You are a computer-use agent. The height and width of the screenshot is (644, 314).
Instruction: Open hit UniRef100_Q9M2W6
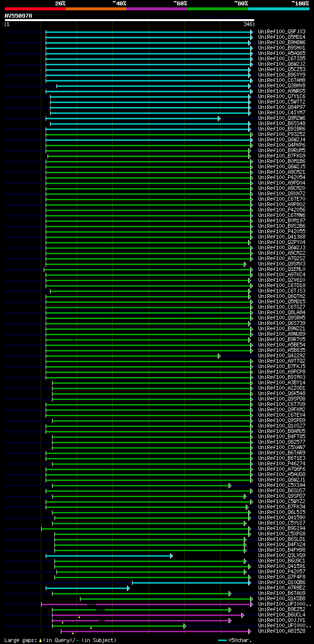282,118
